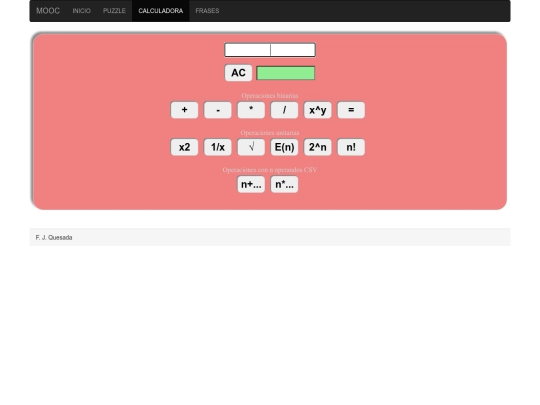Click the square root (√) button
Image resolution: width=540 pixels, height=405 pixels.
[251, 147]
